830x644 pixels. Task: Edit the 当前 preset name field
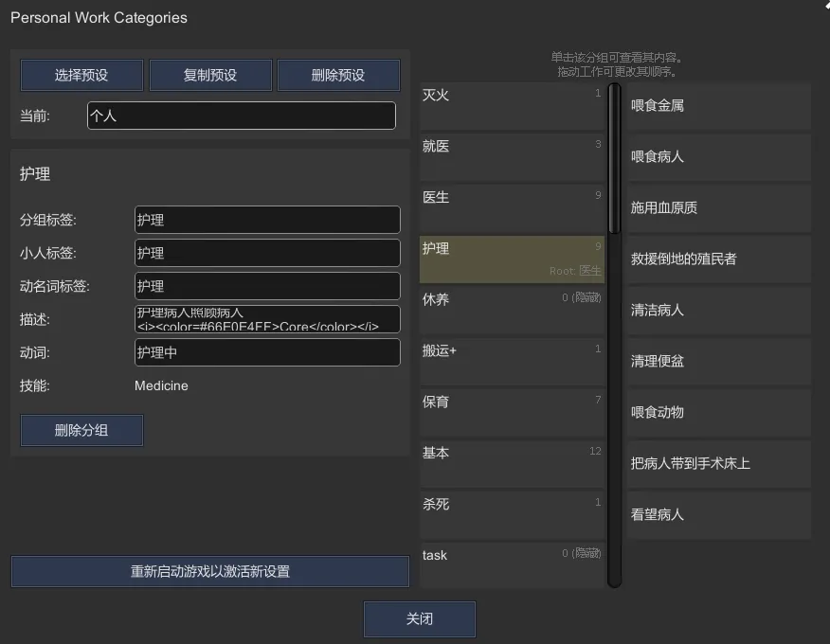tap(241, 116)
